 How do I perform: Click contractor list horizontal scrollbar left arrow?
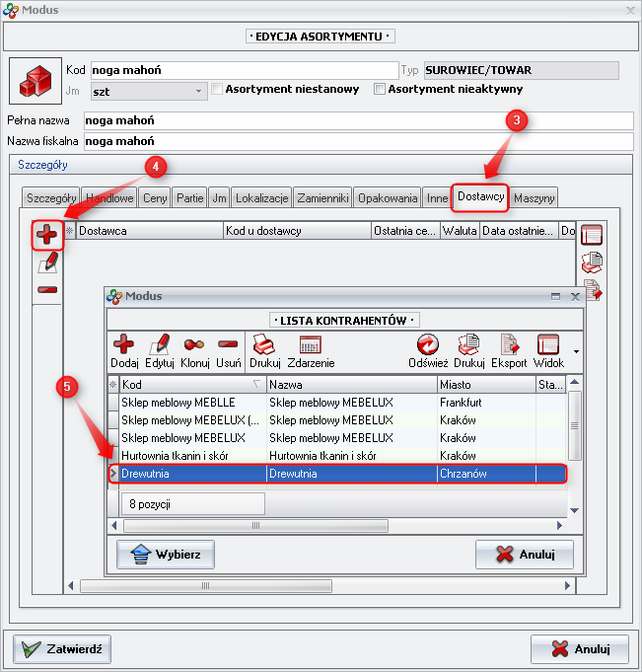[114, 525]
